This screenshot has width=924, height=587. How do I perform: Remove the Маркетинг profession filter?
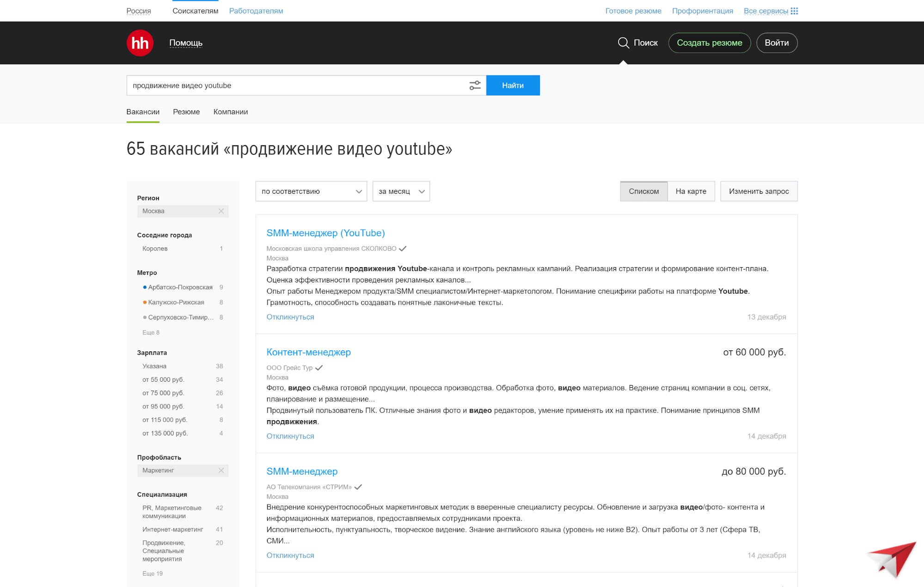221,470
